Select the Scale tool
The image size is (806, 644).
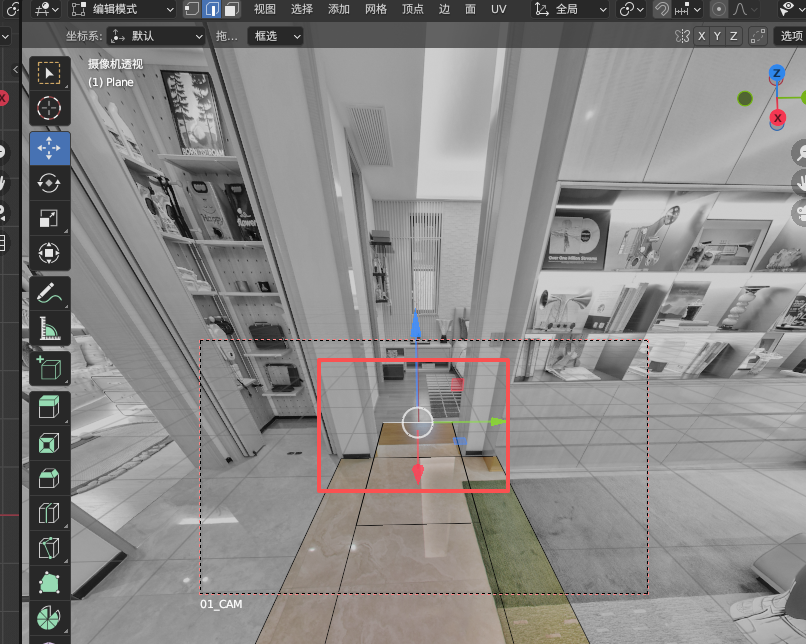(48, 218)
